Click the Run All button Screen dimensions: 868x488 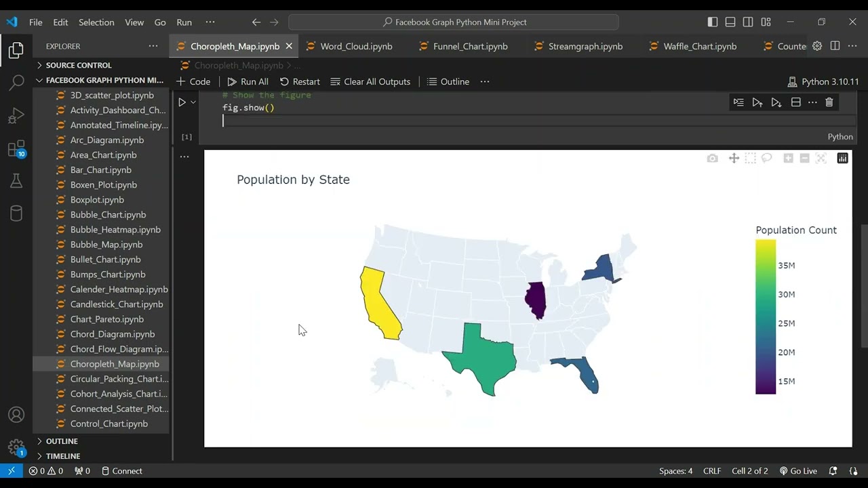click(x=248, y=81)
